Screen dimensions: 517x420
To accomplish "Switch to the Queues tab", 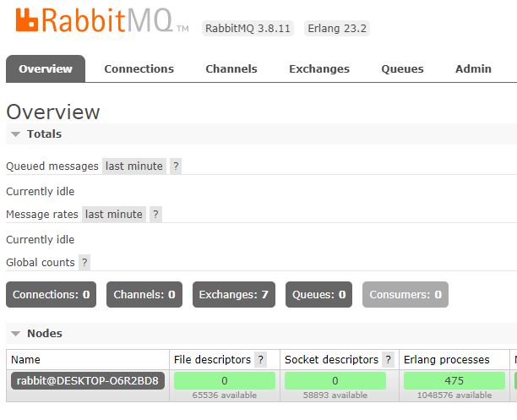I will click(x=402, y=68).
